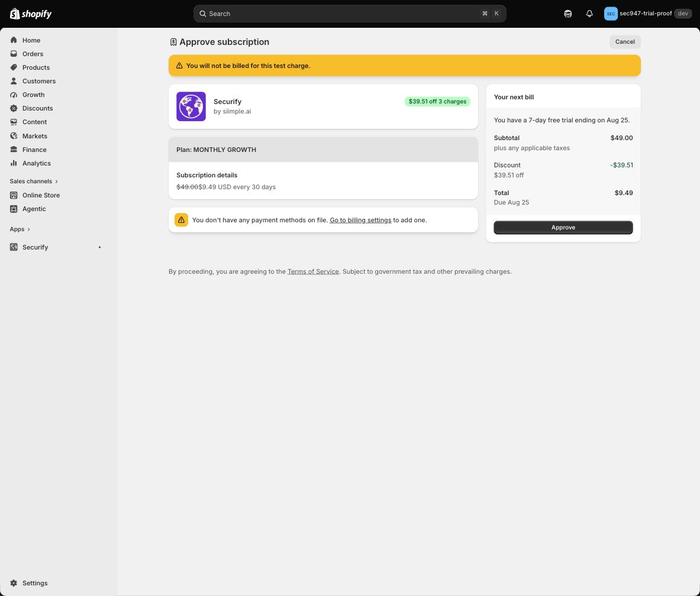Open notifications bell icon
The image size is (700, 596).
click(x=589, y=14)
